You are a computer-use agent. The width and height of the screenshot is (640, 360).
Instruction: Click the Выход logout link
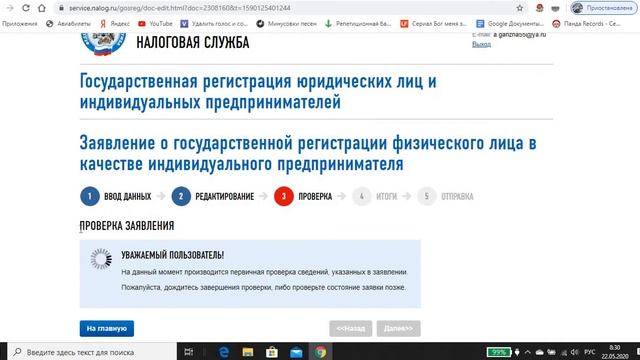click(481, 44)
